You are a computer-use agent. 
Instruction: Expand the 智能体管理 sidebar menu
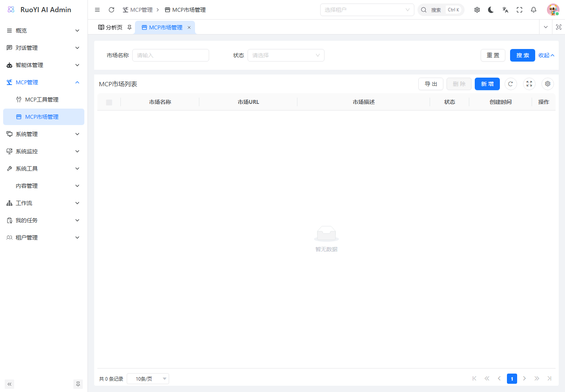click(x=44, y=65)
